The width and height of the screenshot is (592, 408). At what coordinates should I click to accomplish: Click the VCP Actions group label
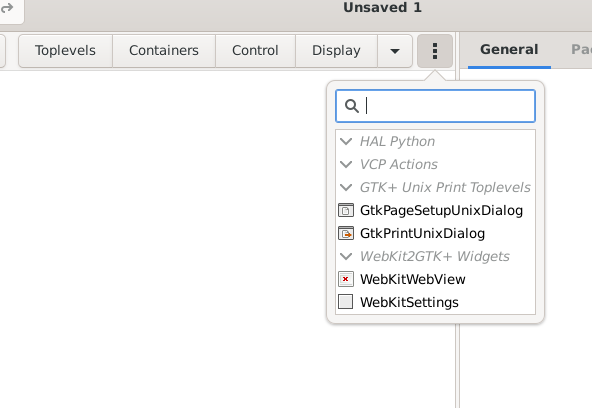pos(399,165)
